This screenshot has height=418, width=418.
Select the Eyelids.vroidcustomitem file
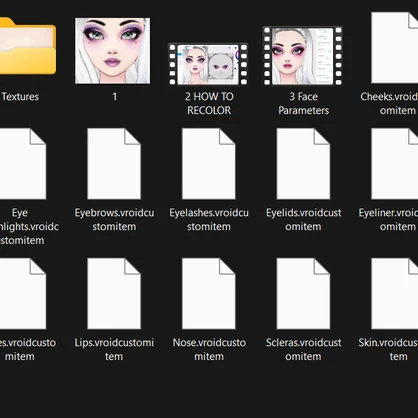click(303, 164)
